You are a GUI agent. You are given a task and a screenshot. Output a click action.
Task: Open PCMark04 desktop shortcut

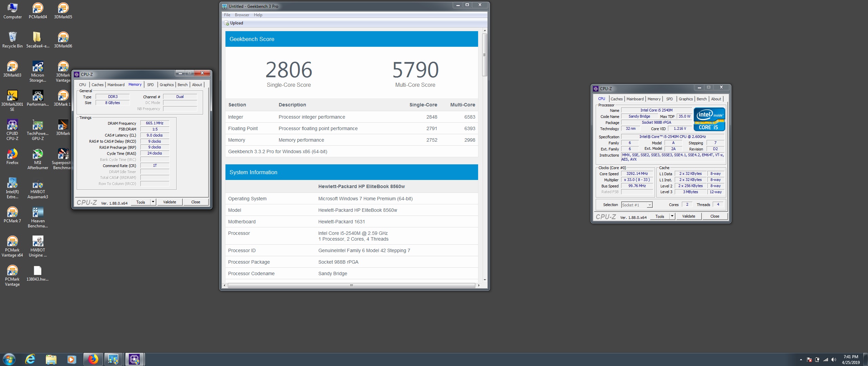tap(38, 11)
